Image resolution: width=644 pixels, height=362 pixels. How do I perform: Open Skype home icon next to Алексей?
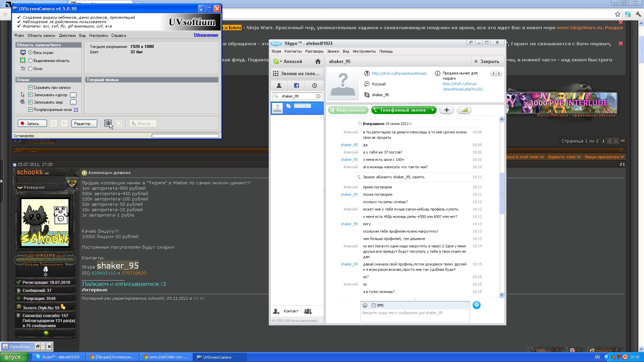click(x=318, y=61)
